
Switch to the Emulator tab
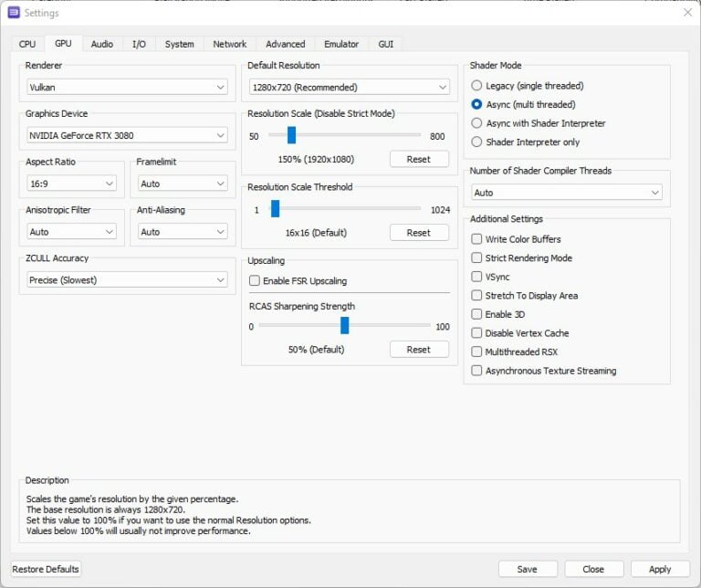(341, 44)
